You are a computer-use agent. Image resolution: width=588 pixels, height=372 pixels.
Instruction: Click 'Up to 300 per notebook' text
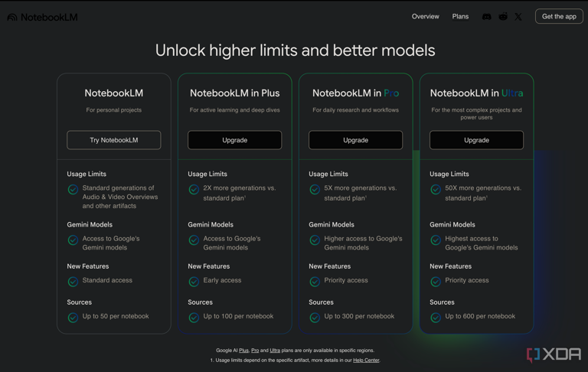[359, 316]
